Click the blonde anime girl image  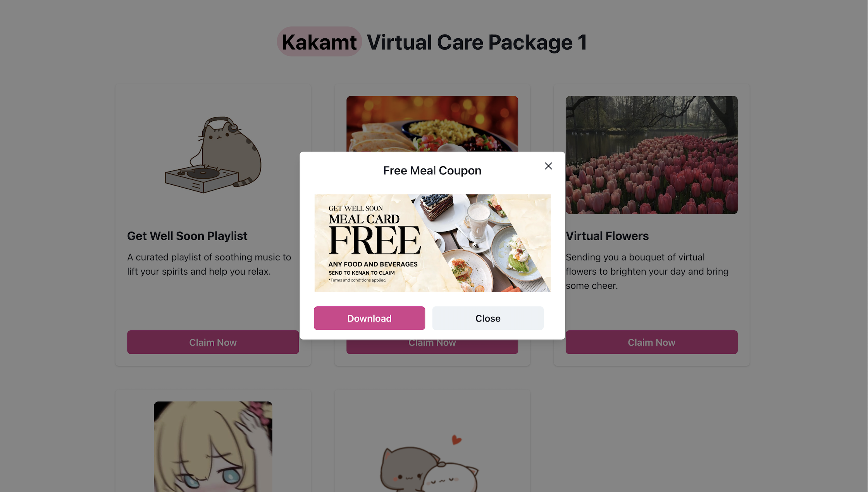[x=213, y=447]
